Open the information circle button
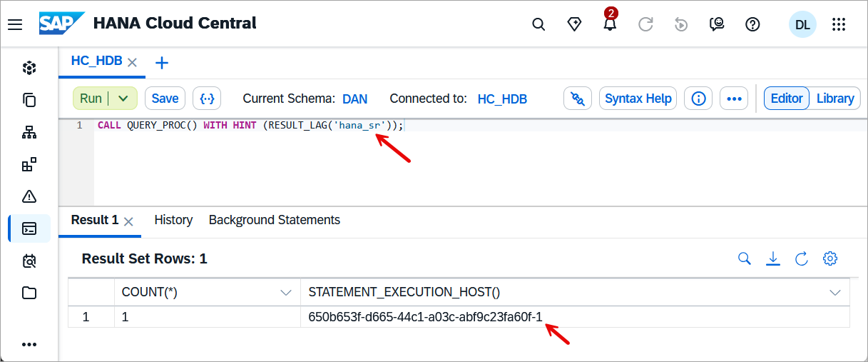The width and height of the screenshot is (868, 362). pos(698,99)
